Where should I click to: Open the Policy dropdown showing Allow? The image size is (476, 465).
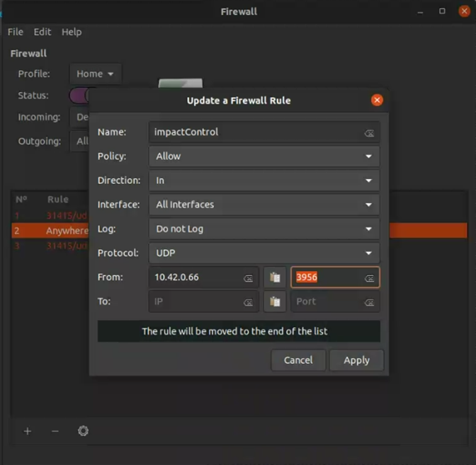click(x=263, y=156)
